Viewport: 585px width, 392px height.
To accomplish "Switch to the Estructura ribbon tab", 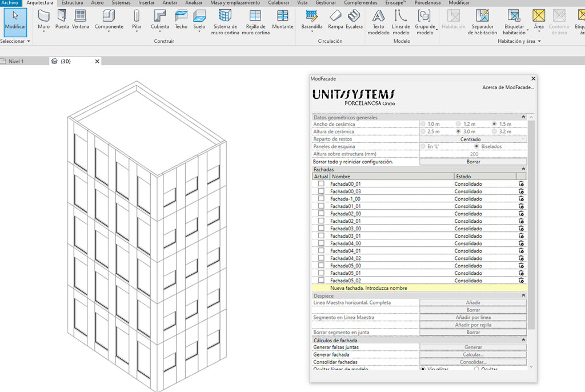I will pos(72,3).
